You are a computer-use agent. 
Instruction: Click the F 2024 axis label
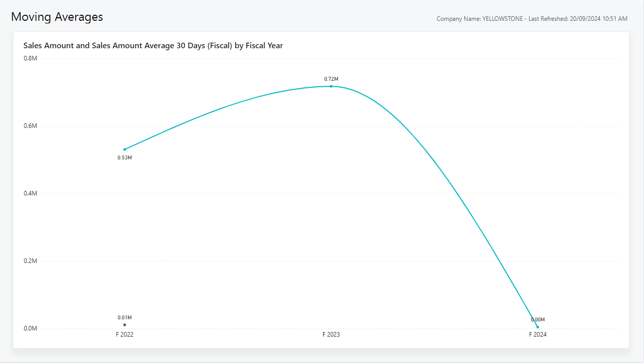tap(537, 335)
